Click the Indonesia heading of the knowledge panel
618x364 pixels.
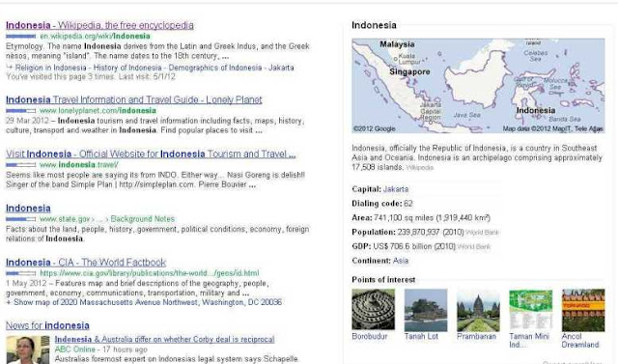click(374, 25)
